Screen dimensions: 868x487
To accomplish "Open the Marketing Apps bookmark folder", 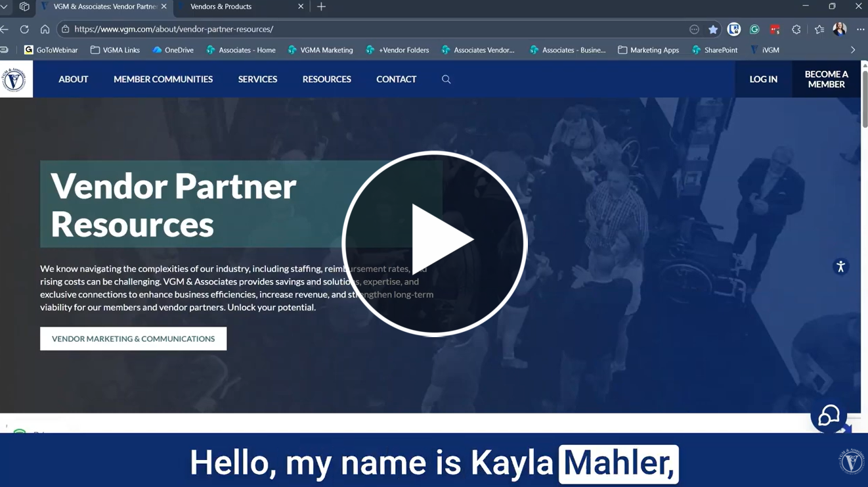I will click(648, 50).
